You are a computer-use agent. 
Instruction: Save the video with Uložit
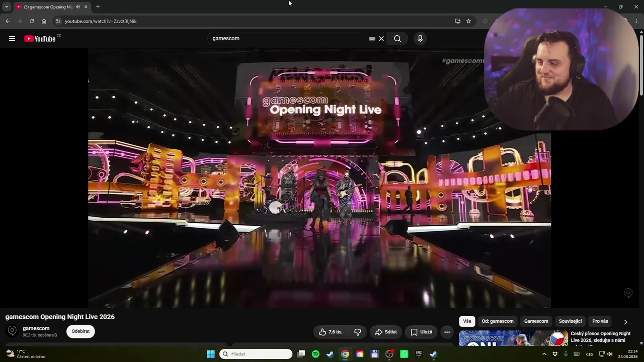(x=421, y=332)
